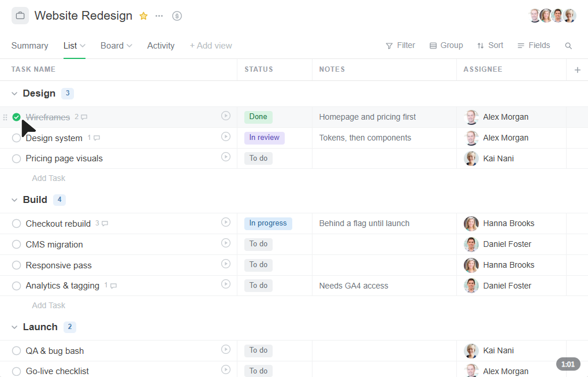The width and height of the screenshot is (588, 377).
Task: Select the Board view tab
Action: 111,46
